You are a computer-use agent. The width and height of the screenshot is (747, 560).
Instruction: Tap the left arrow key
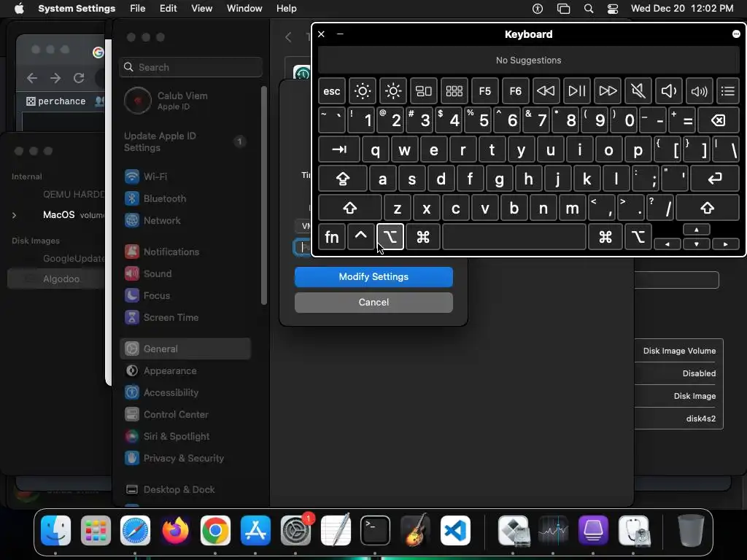coord(667,244)
